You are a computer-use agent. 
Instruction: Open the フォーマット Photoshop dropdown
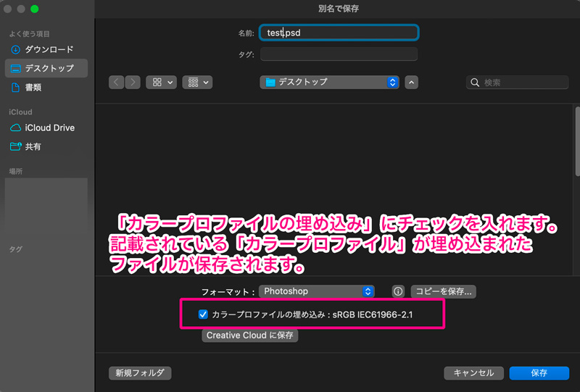317,291
